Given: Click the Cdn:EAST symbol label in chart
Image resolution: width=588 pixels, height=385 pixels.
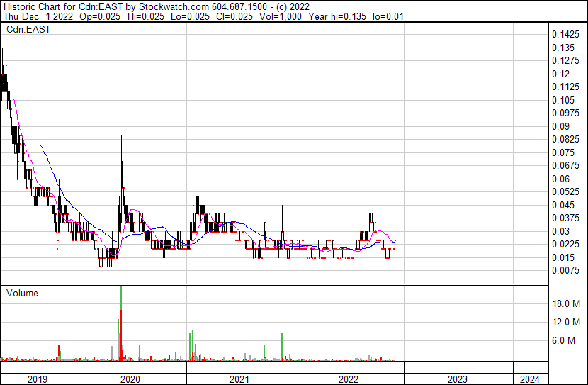Looking at the screenshot, I should pos(28,30).
